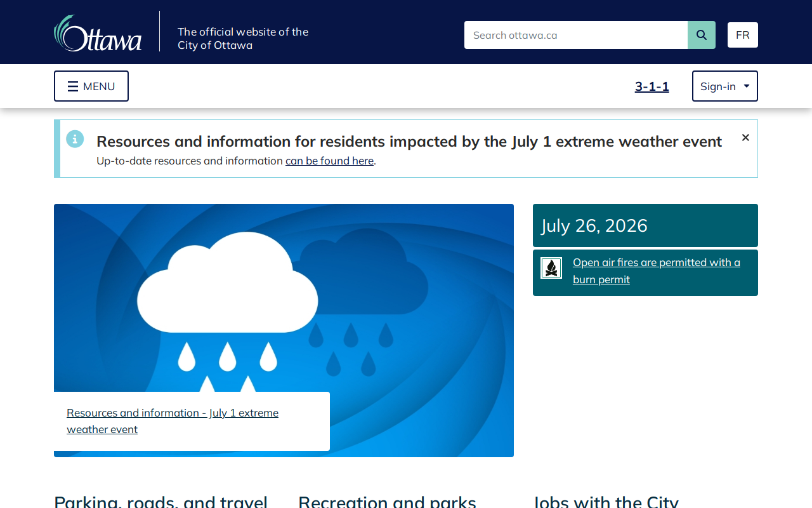Image resolution: width=812 pixels, height=508 pixels.
Task: Click the magnifying glass search button
Action: point(702,35)
